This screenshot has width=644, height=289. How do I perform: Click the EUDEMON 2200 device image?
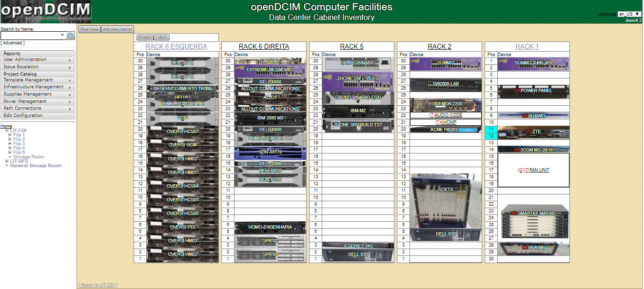pyautogui.click(x=446, y=104)
